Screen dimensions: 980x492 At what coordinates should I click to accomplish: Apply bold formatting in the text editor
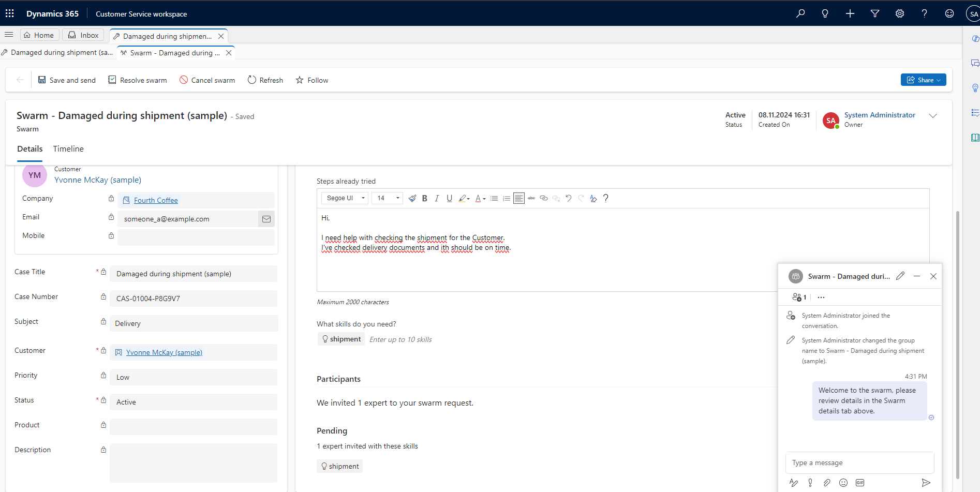pos(424,198)
